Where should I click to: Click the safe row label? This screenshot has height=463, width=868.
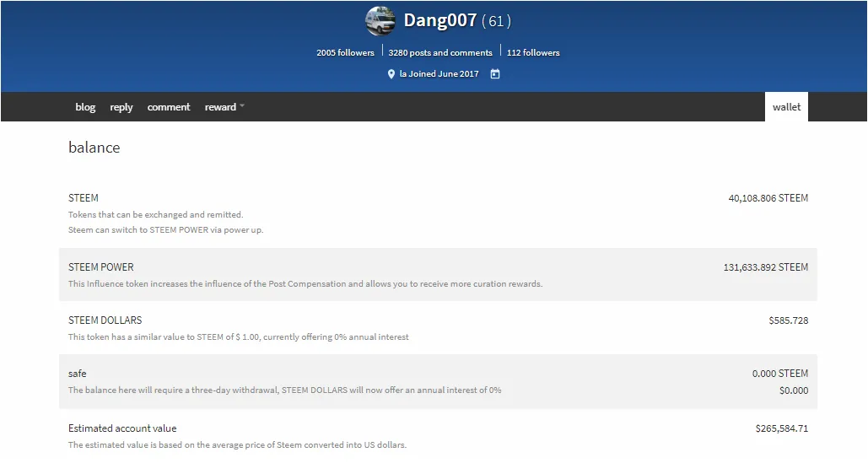(77, 374)
